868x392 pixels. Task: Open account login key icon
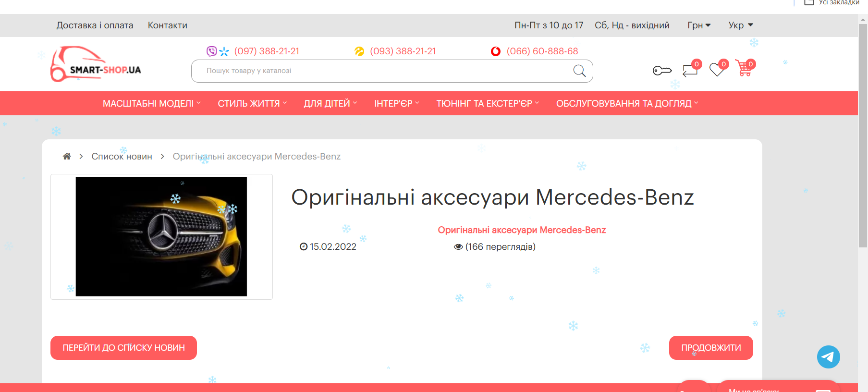662,71
